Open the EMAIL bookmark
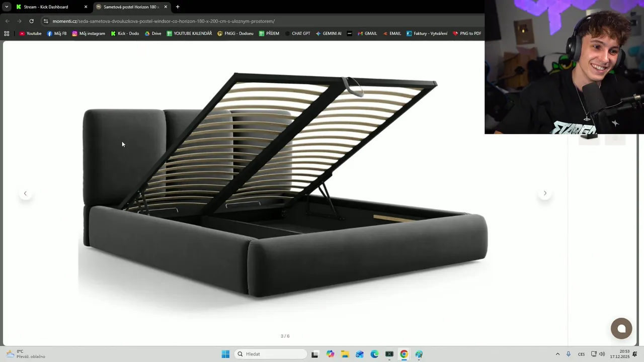 pyautogui.click(x=392, y=34)
